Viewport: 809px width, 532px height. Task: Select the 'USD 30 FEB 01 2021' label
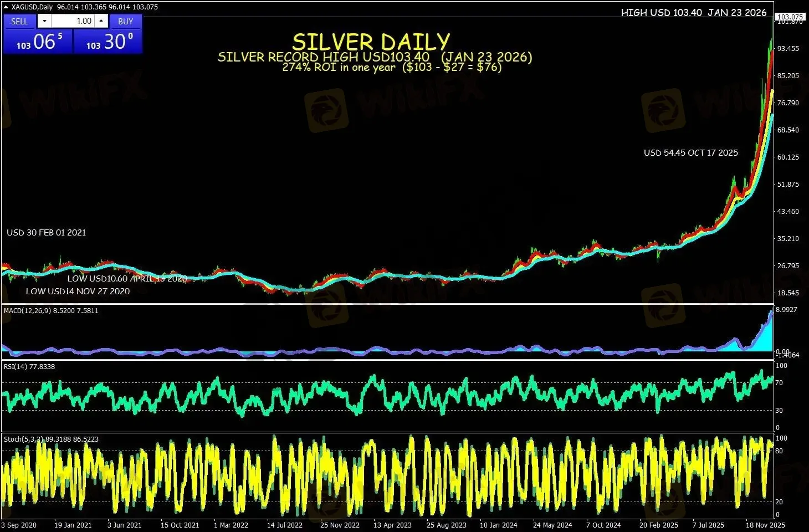47,233
